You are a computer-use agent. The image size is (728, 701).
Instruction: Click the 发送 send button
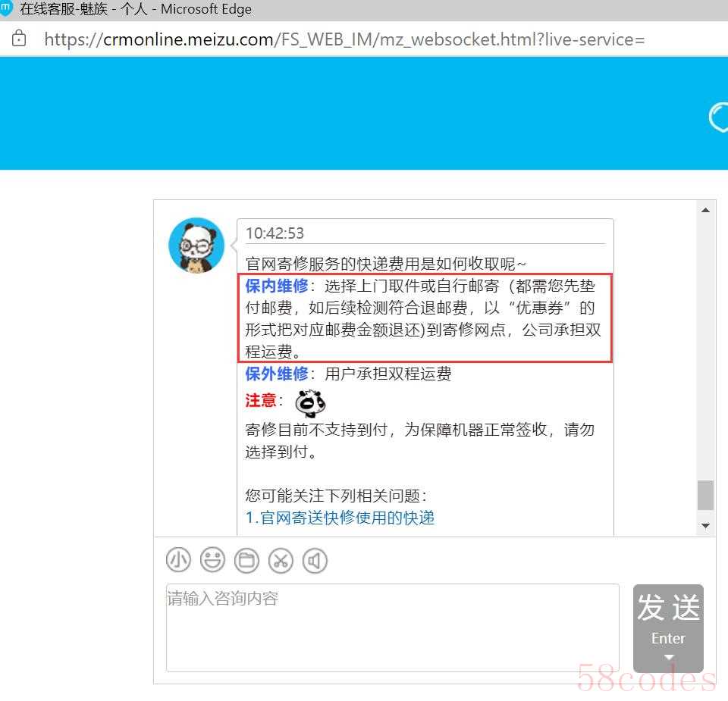[x=667, y=627]
